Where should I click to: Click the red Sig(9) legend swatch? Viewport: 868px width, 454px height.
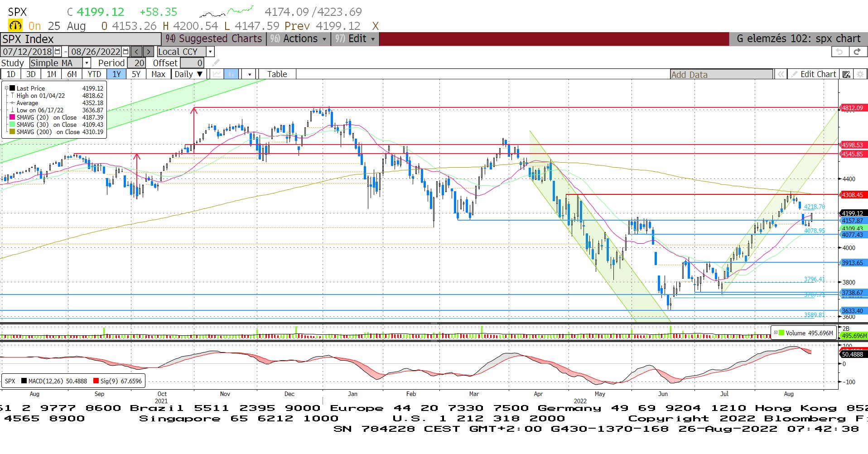click(x=96, y=381)
